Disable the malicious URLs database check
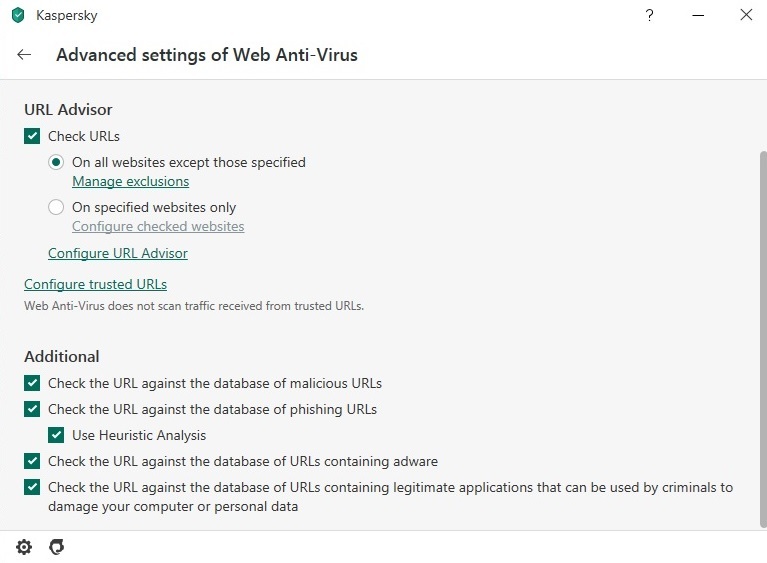This screenshot has width=767, height=563. pos(32,383)
